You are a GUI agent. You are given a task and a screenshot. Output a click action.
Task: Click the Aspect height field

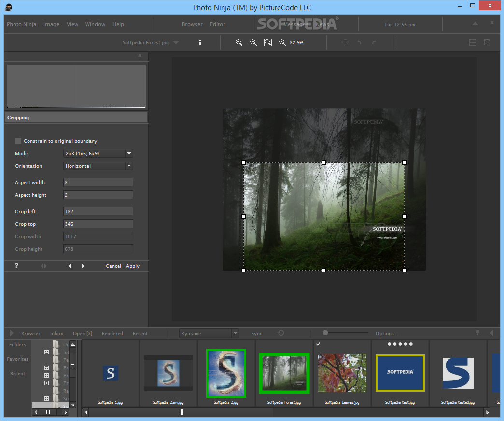[98, 195]
